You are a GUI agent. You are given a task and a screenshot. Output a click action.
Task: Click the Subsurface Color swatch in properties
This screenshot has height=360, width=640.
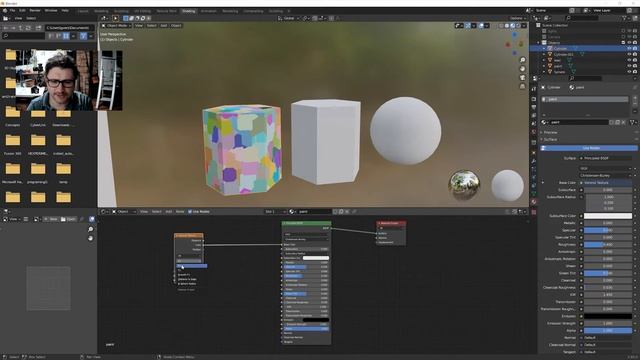pos(608,216)
